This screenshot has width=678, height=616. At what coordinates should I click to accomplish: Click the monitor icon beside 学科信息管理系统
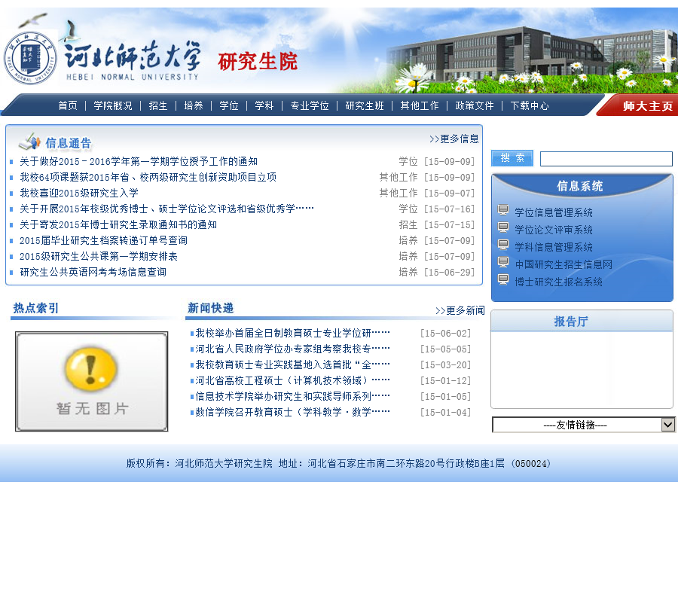503,245
